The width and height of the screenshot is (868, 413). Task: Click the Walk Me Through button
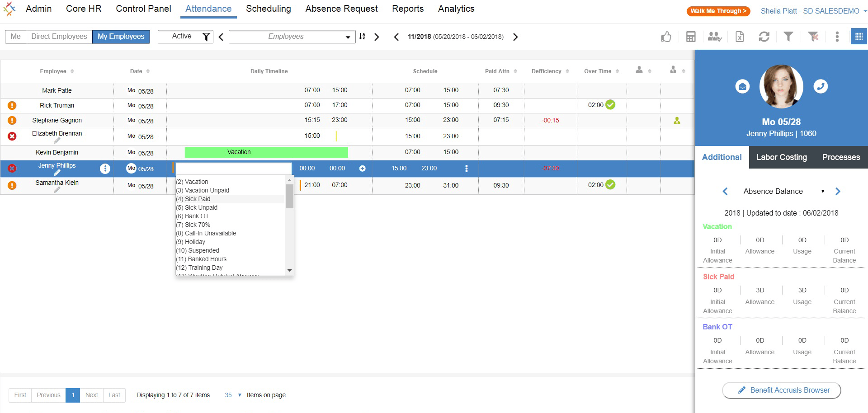[718, 11]
